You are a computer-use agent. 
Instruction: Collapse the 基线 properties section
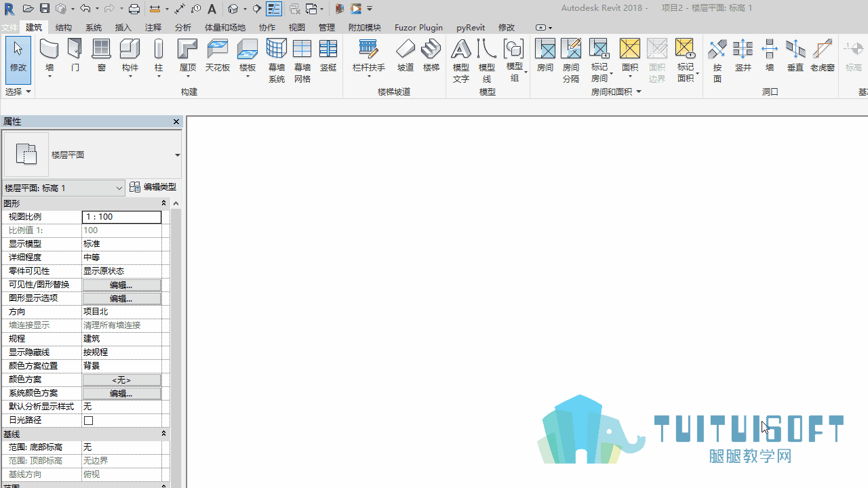(163, 434)
